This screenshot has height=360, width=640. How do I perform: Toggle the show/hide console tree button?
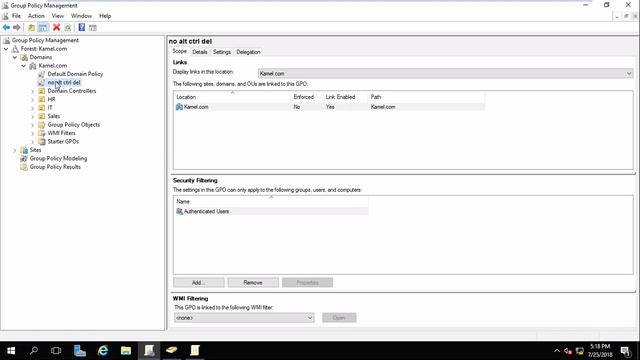click(43, 27)
